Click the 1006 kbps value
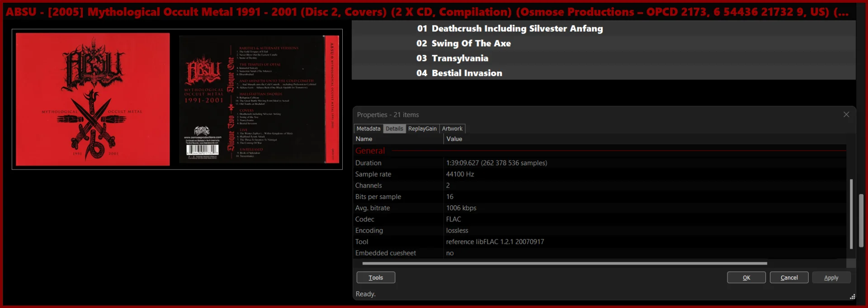The width and height of the screenshot is (868, 308). point(461,208)
